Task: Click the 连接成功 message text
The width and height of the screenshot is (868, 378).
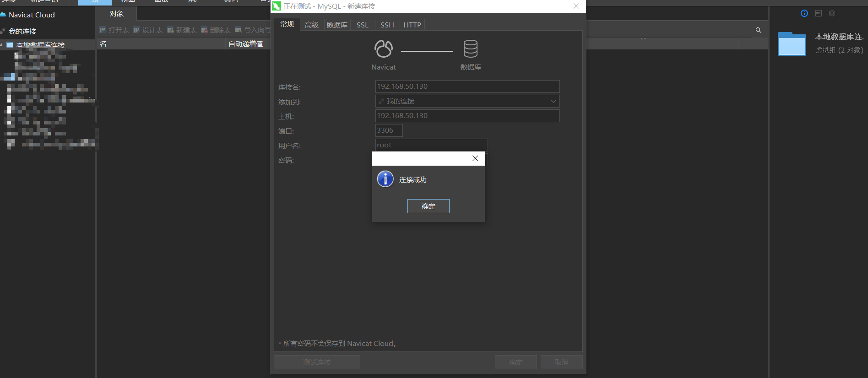Action: coord(413,180)
